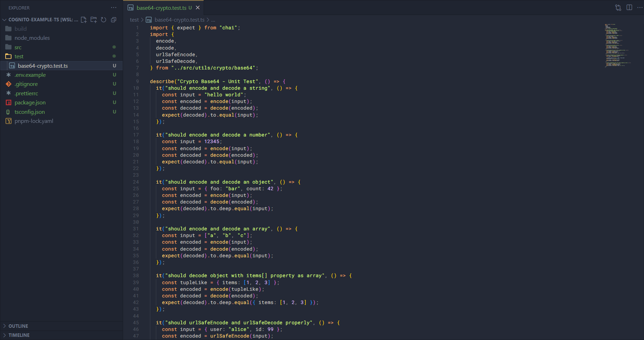Expand the OUTLINE section
This screenshot has width=644, height=340.
tap(18, 326)
